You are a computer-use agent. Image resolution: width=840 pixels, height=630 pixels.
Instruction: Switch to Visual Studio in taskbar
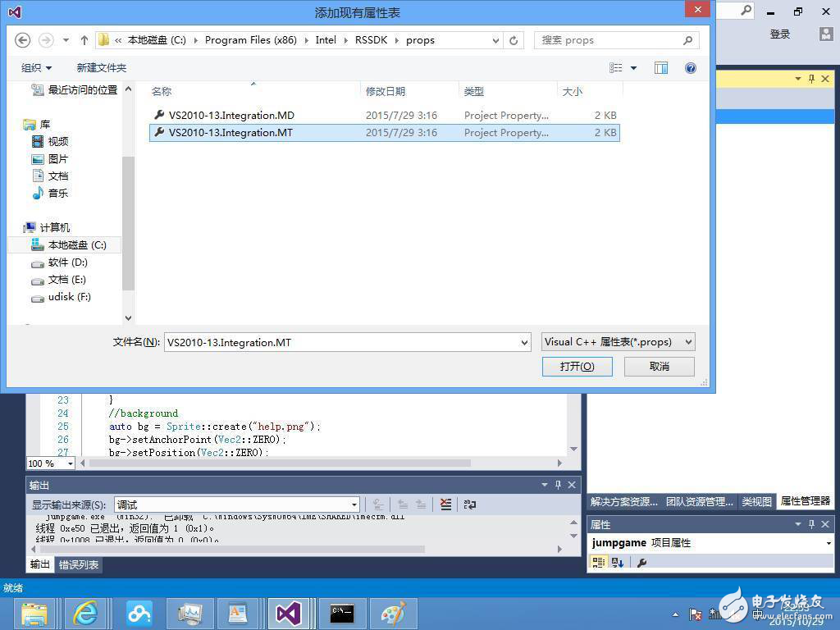(288, 612)
